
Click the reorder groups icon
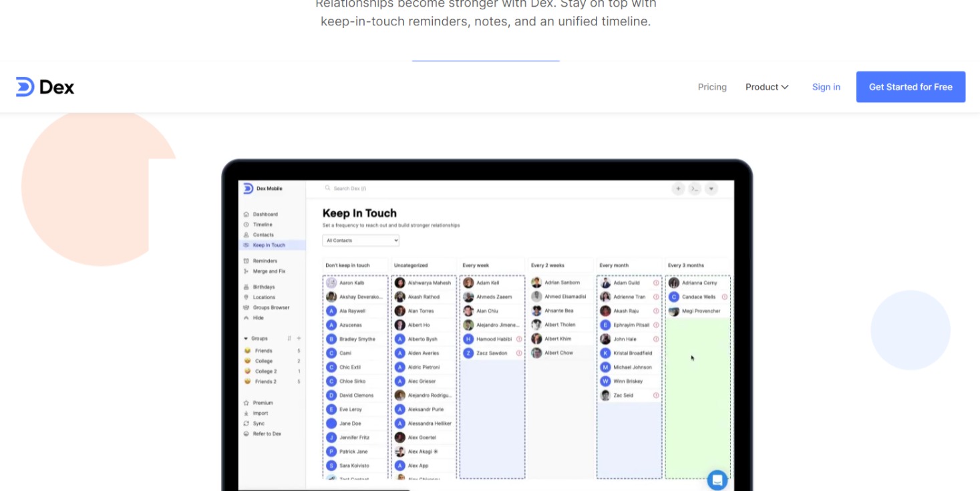click(289, 339)
